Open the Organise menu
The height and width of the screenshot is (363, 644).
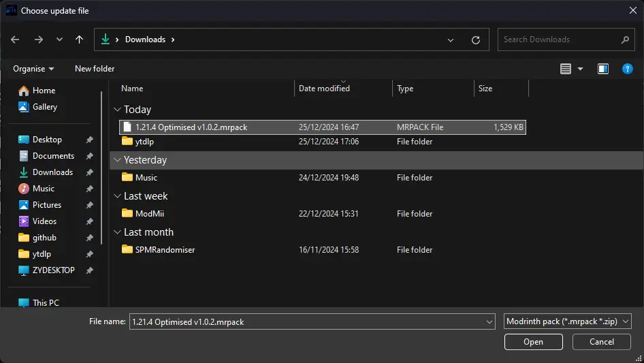click(x=33, y=69)
